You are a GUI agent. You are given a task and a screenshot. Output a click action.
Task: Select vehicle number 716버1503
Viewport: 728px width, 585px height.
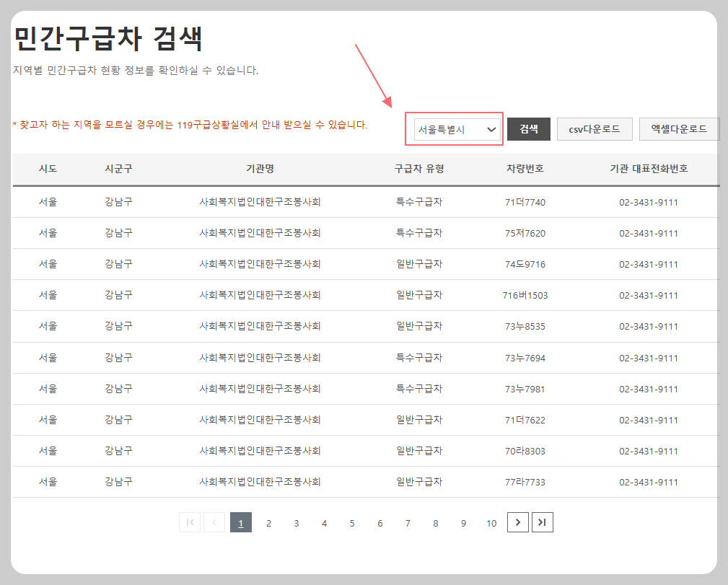(x=525, y=296)
